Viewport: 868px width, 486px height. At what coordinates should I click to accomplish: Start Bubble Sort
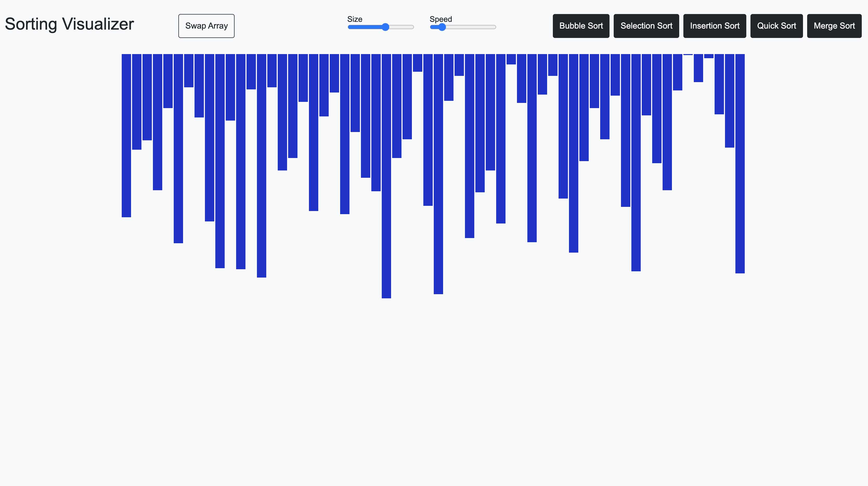(581, 26)
